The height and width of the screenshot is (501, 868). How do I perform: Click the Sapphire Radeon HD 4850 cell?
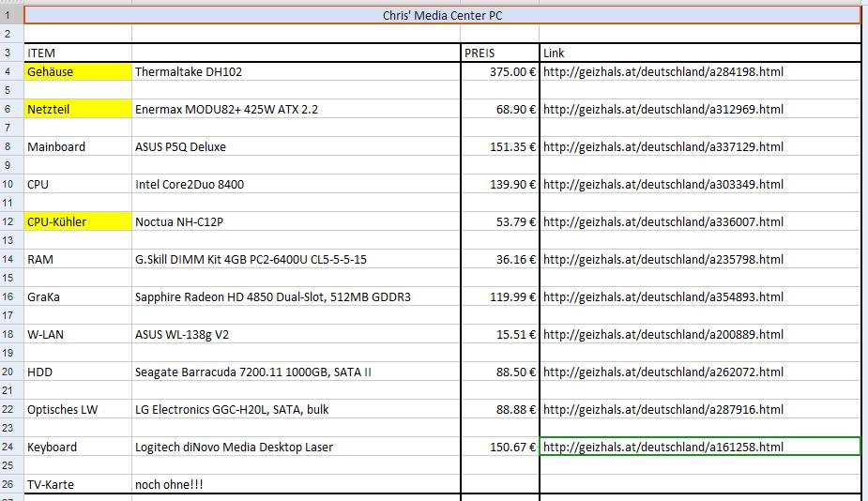coord(297,297)
